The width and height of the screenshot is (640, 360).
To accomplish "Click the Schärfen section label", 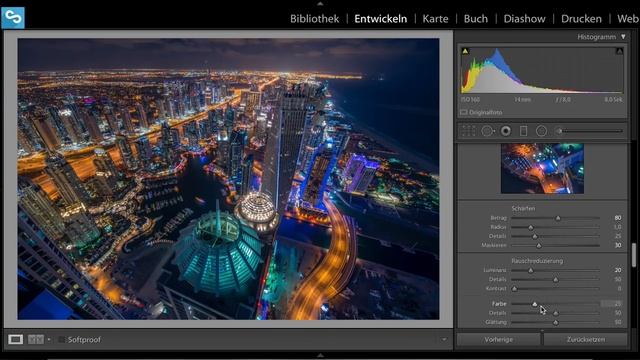I will click(x=523, y=208).
